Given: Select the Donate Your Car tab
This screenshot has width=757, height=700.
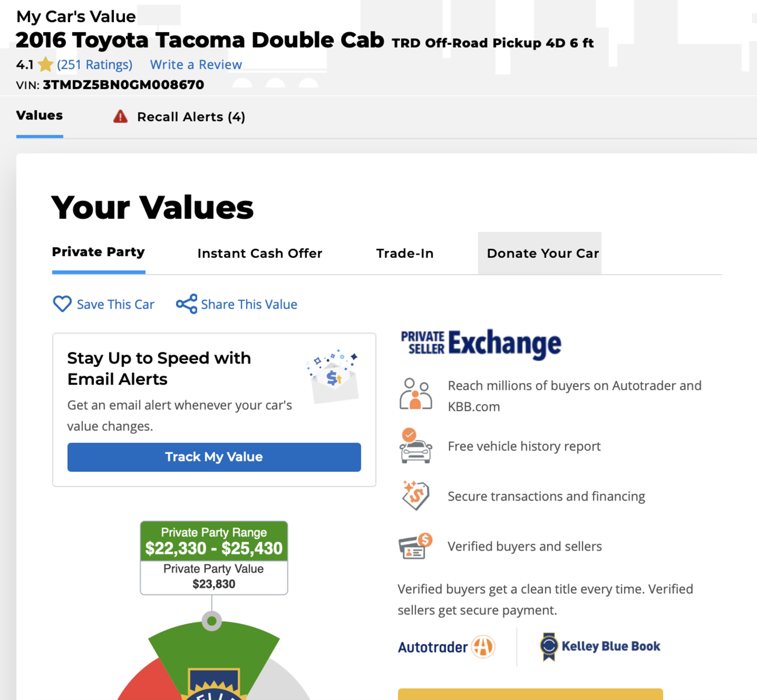Looking at the screenshot, I should (x=542, y=253).
